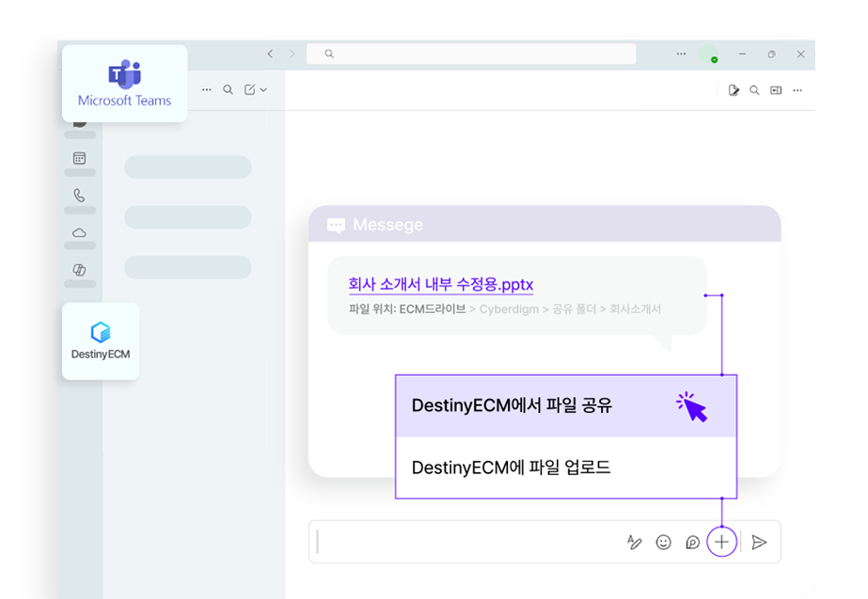Launch Copilot from the bottom sidebar icon

(x=80, y=271)
